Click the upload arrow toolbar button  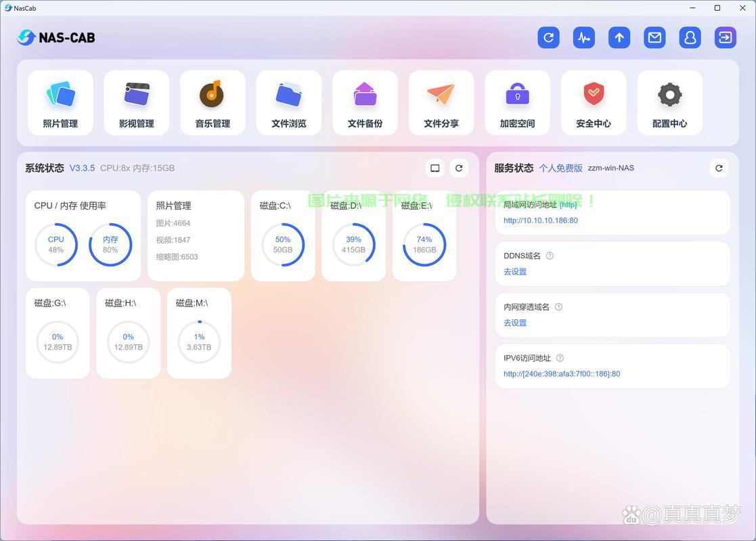click(x=619, y=38)
